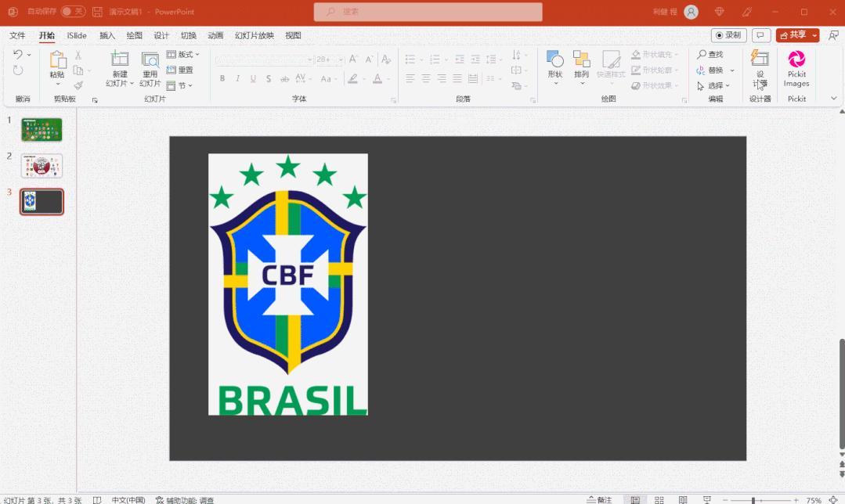Viewport: 845px width, 504px height.
Task: Click the Copy icon
Action: pyautogui.click(x=78, y=70)
